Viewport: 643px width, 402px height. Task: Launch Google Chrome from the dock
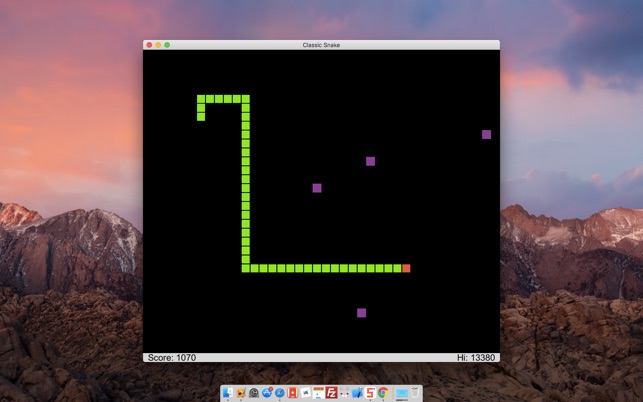(x=383, y=393)
